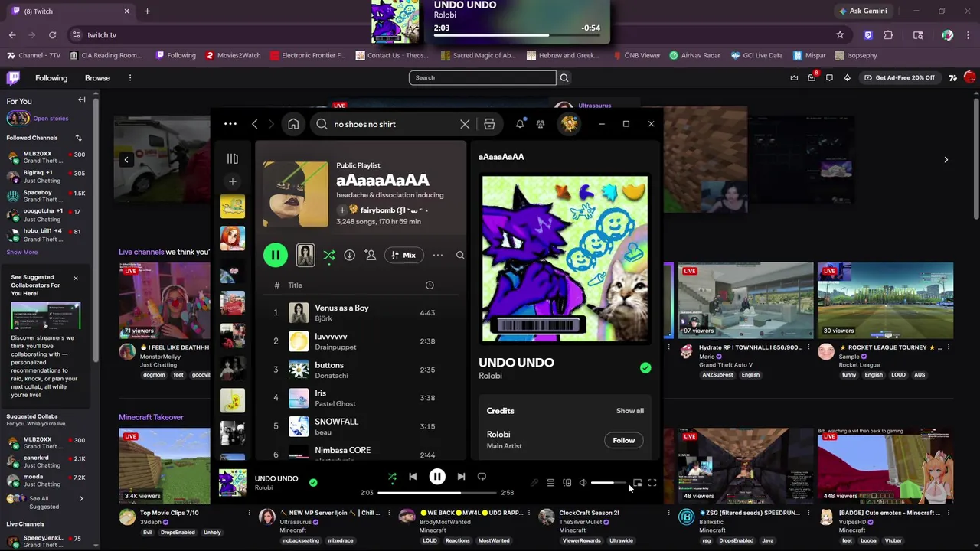Viewport: 980px width, 551px height.
Task: Open the Following tab on Twitch
Action: coord(51,78)
